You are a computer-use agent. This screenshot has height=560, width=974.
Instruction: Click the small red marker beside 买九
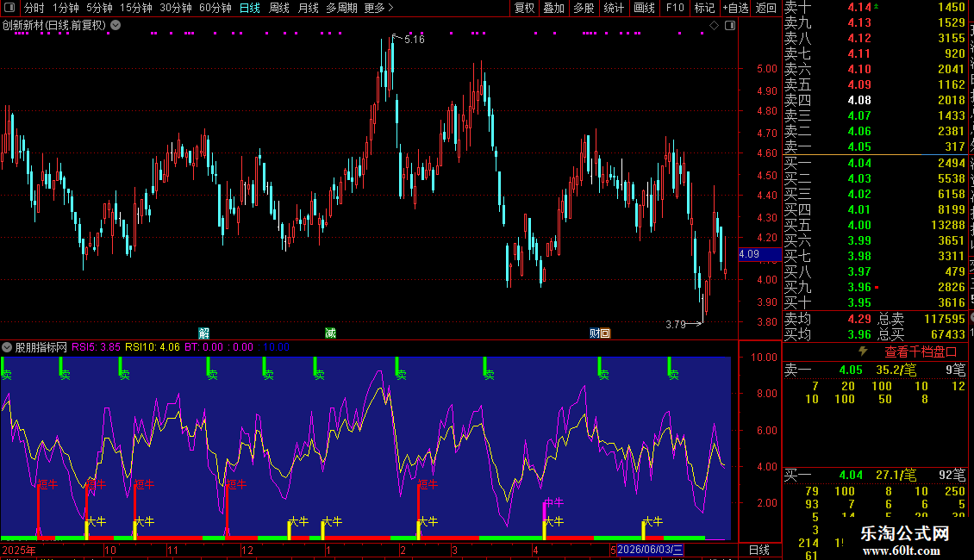877,288
